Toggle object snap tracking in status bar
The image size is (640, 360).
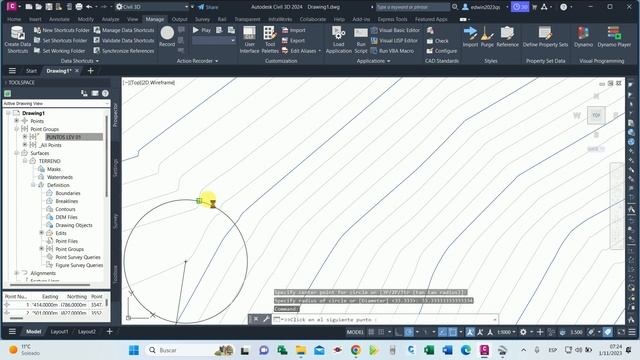tap(442, 332)
